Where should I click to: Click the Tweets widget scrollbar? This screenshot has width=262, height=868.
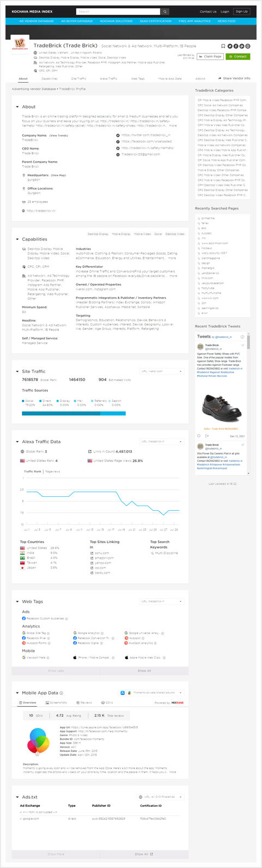pos(249,342)
